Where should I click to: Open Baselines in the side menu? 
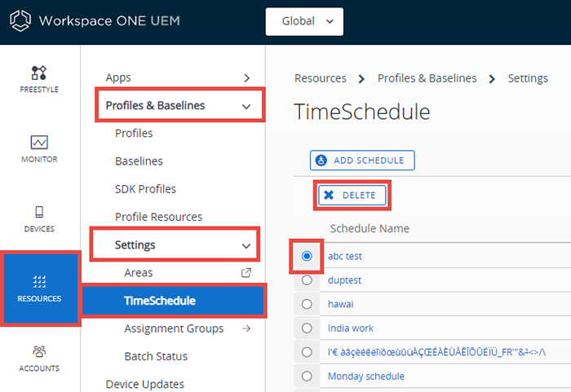click(139, 161)
